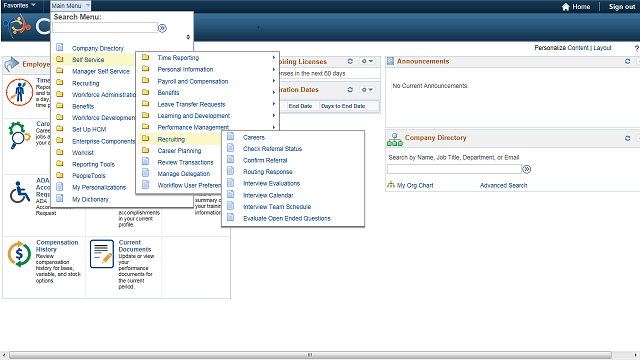
Task: Click the Interview Calendar page icon
Action: [231, 195]
